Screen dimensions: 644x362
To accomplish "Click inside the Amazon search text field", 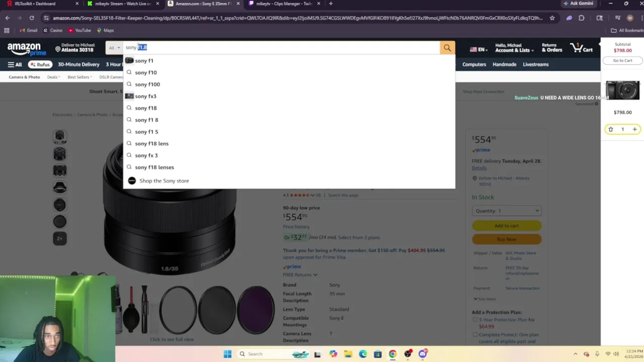I will (281, 48).
